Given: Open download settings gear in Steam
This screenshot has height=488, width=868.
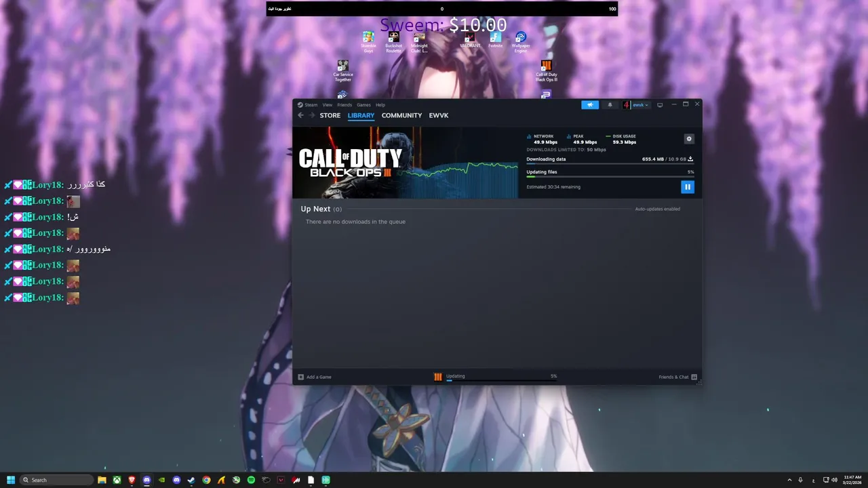Looking at the screenshot, I should click(689, 139).
